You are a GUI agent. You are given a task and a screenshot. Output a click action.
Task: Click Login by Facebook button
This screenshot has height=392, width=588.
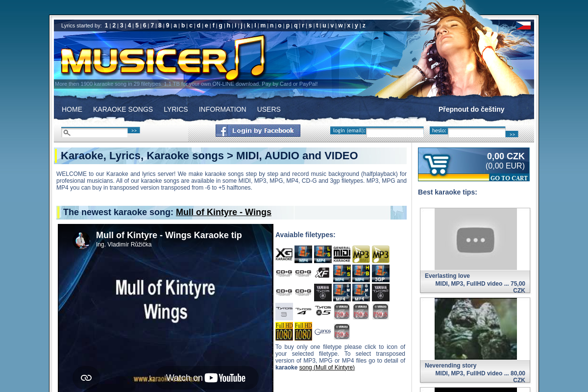coord(258,130)
